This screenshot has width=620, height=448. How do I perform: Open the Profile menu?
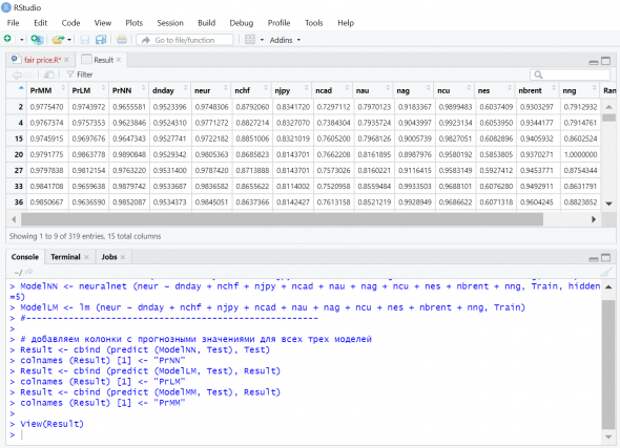tap(279, 23)
